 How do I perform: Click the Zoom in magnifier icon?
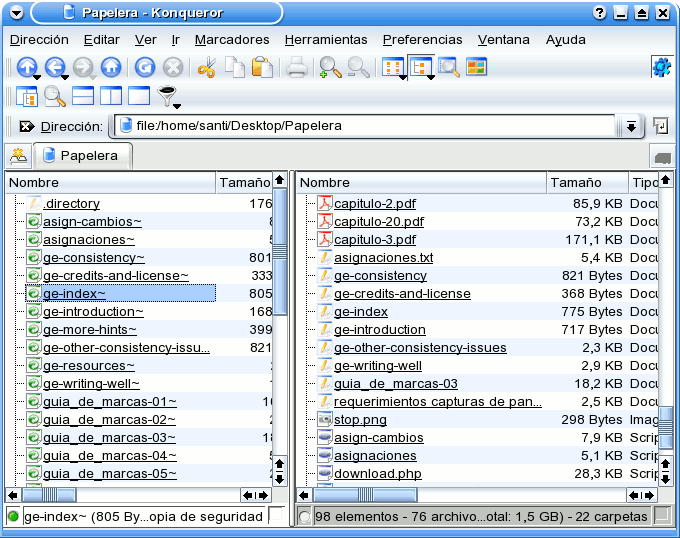click(329, 68)
